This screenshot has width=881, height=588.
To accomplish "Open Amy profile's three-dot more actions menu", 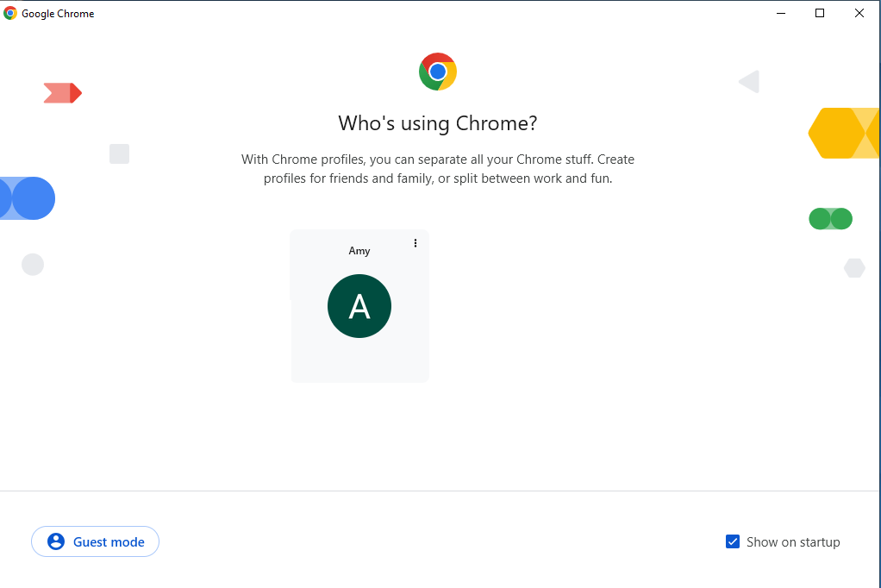I will pyautogui.click(x=416, y=243).
